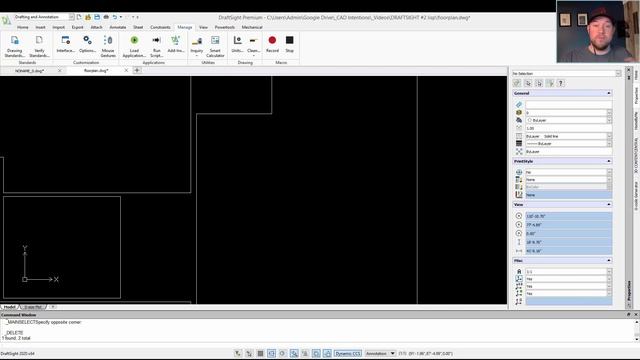Collapse the View section in Properties
Screen dimensions: 640x360
tap(609, 204)
